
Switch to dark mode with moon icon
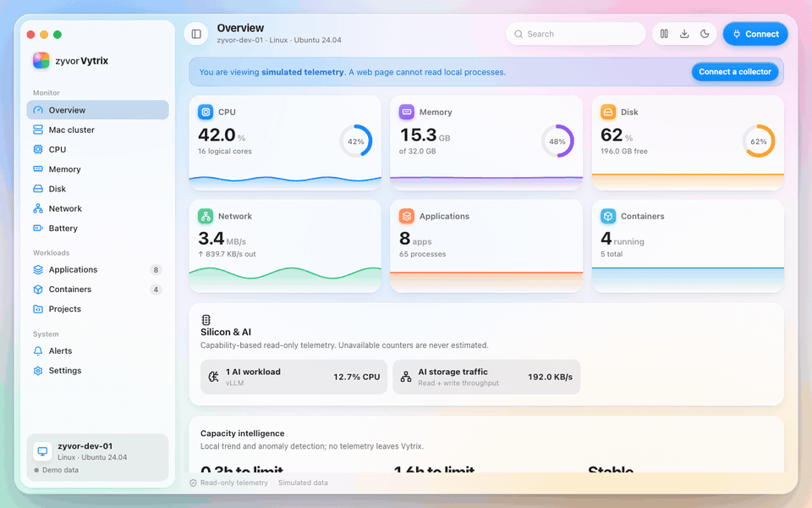(705, 34)
